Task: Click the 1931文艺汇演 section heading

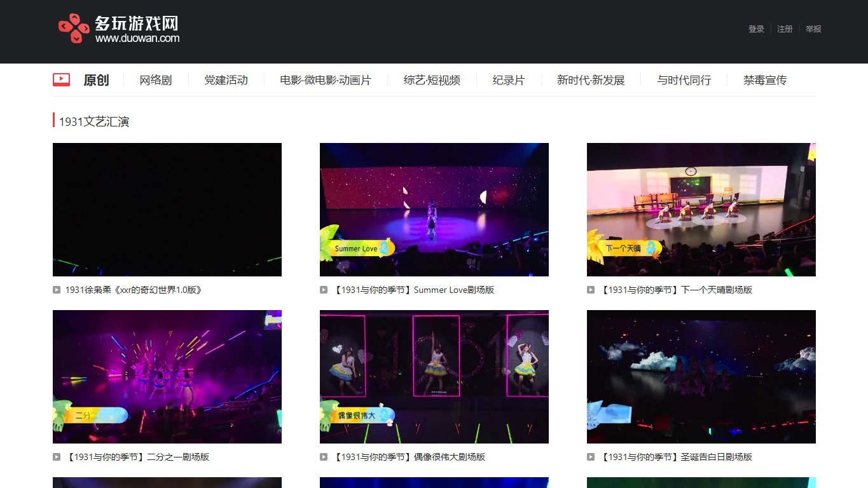Action: coord(94,121)
